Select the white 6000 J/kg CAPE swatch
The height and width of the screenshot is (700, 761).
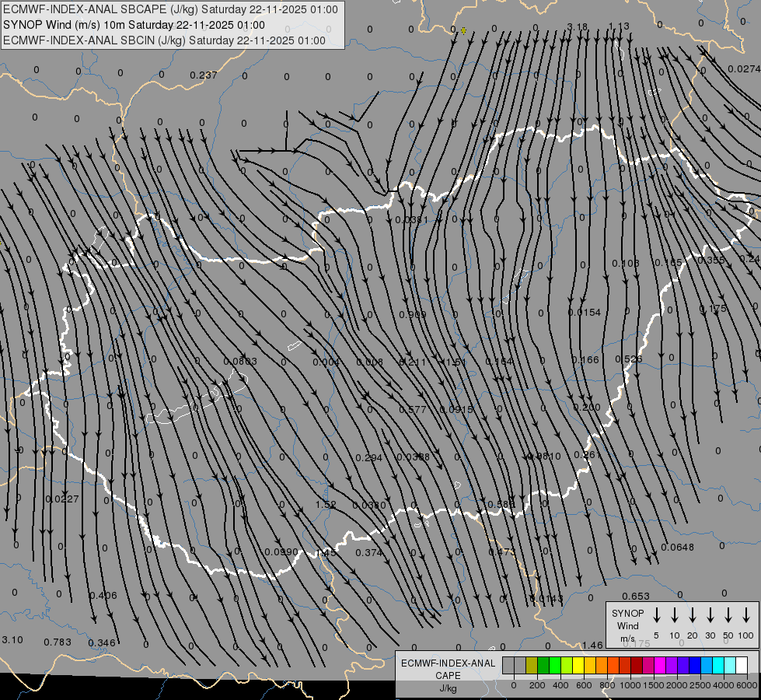[x=742, y=665]
